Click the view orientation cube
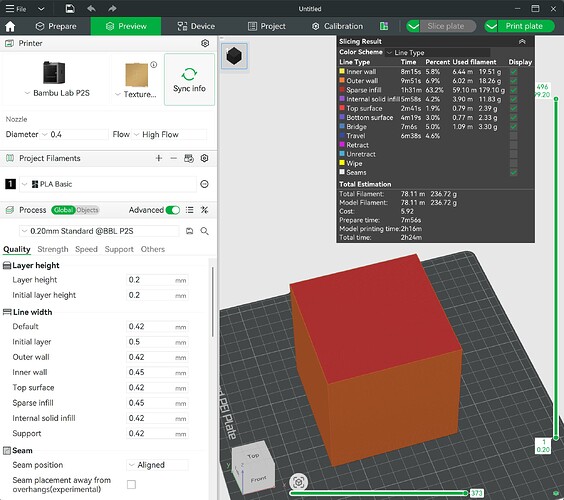564x500 pixels. coord(252,468)
